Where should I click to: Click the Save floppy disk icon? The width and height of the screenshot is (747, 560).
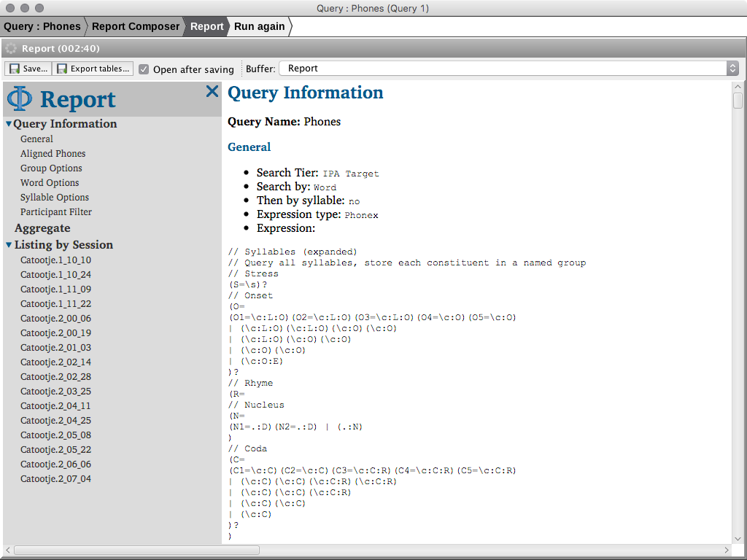[x=15, y=69]
